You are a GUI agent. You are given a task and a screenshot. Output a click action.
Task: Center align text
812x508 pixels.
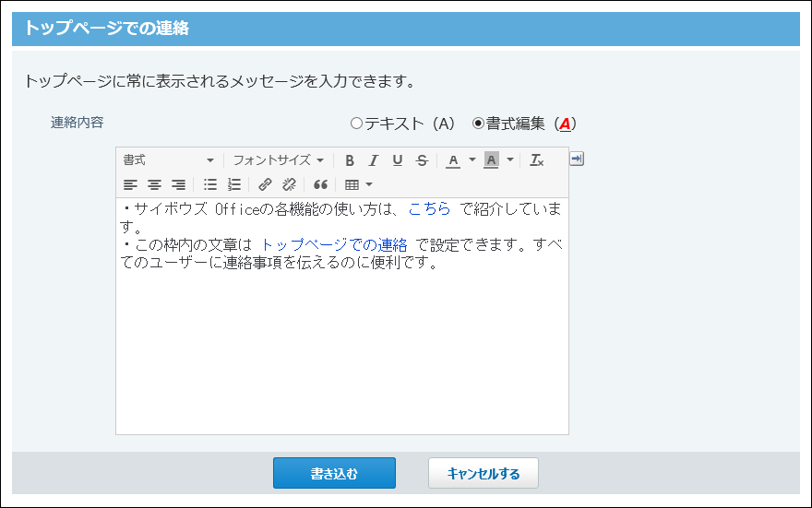click(154, 184)
